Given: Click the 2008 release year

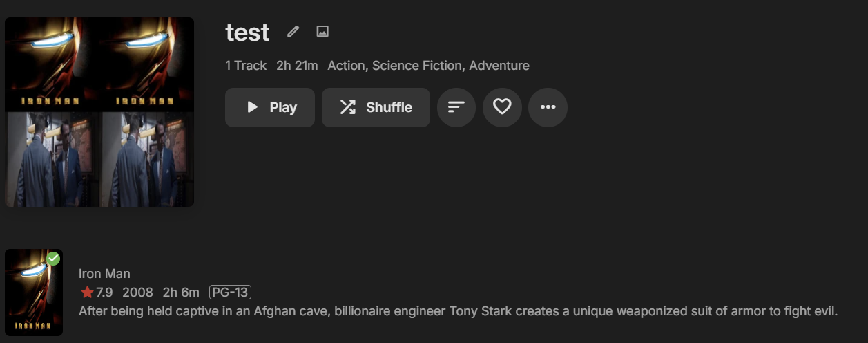Looking at the screenshot, I should [137, 293].
